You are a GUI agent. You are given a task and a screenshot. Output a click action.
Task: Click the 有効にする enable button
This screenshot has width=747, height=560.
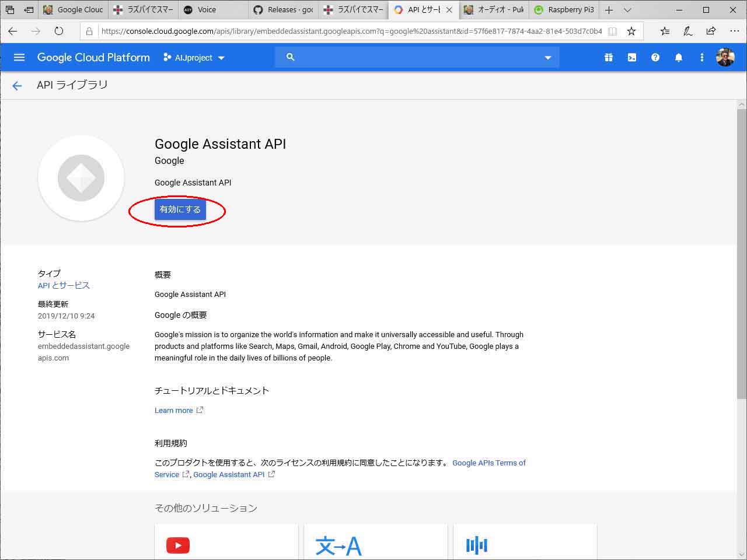(180, 209)
